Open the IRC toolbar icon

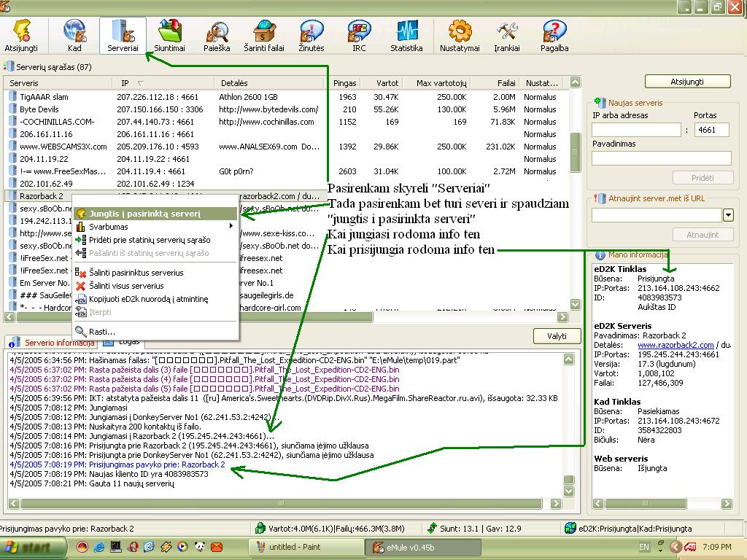[359, 35]
